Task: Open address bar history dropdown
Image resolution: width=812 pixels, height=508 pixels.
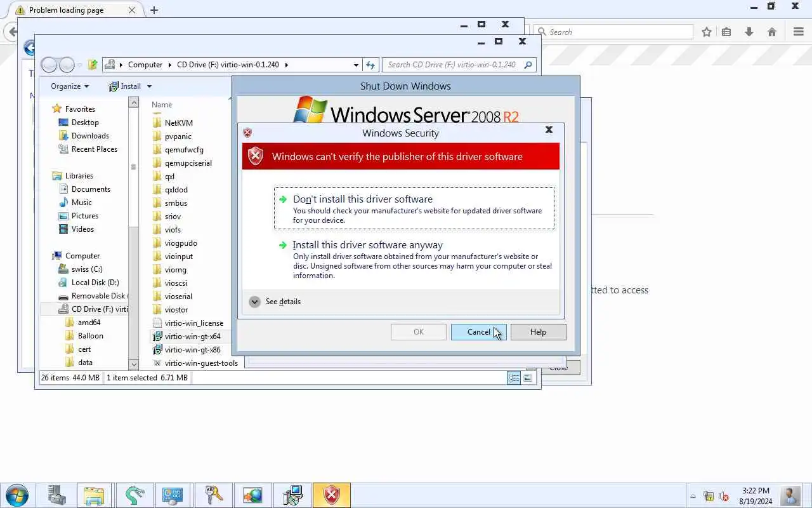Action: [x=356, y=65]
